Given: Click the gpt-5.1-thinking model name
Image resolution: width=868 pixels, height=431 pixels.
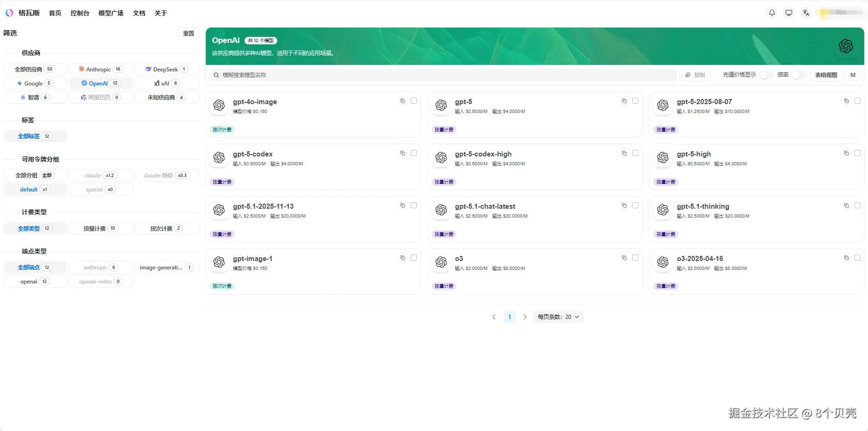Looking at the screenshot, I should [x=703, y=206].
